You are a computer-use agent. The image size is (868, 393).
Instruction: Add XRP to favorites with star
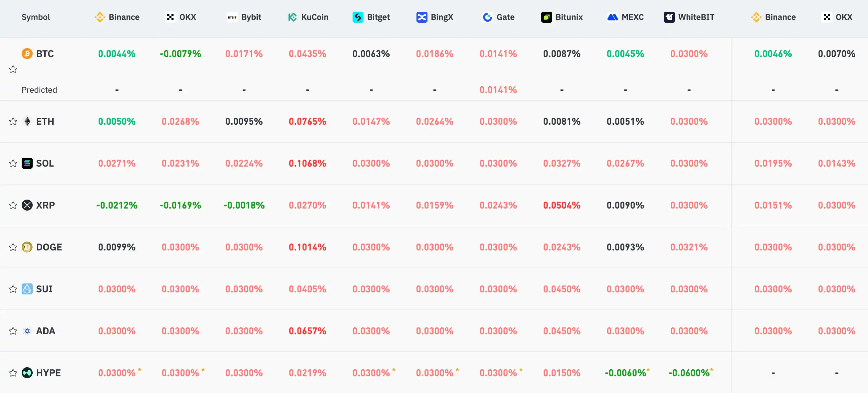tap(13, 205)
